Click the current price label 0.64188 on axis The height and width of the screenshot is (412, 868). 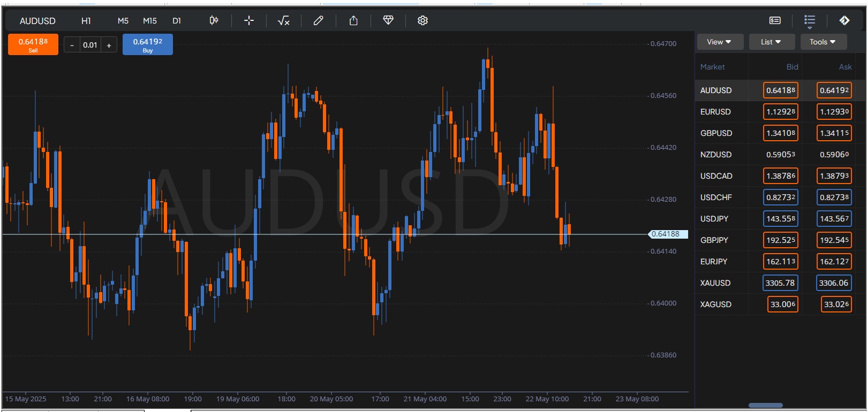667,234
